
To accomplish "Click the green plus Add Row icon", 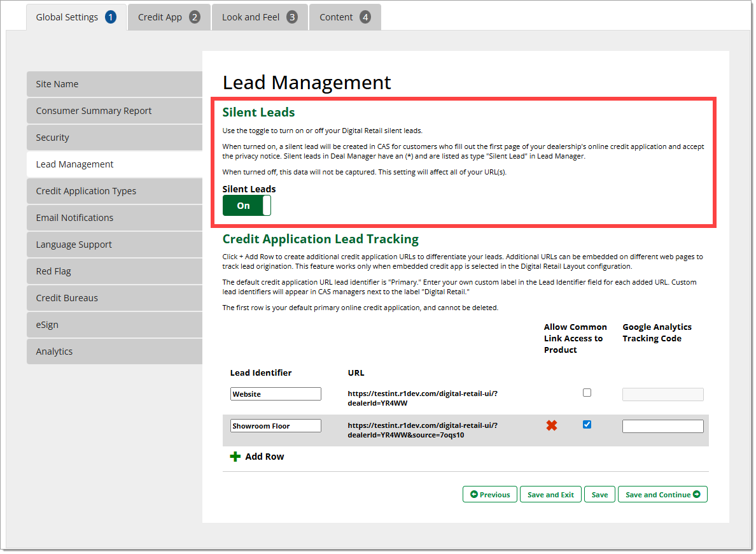I will pos(235,457).
